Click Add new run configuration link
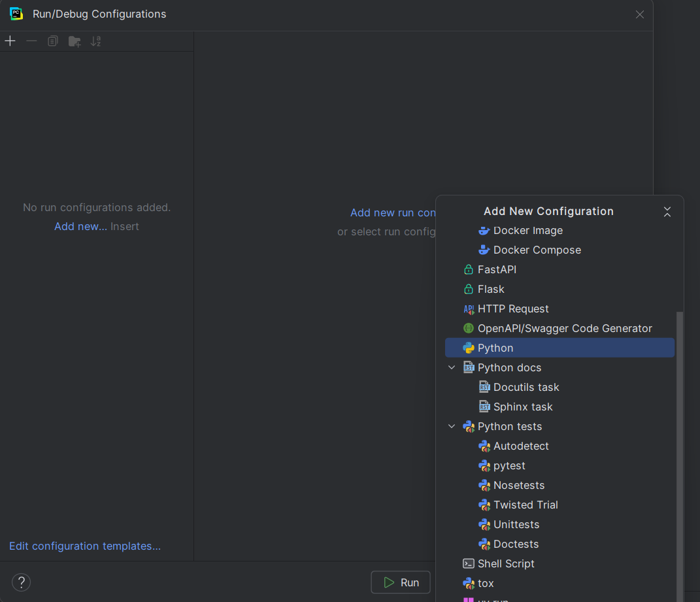 [x=393, y=212]
